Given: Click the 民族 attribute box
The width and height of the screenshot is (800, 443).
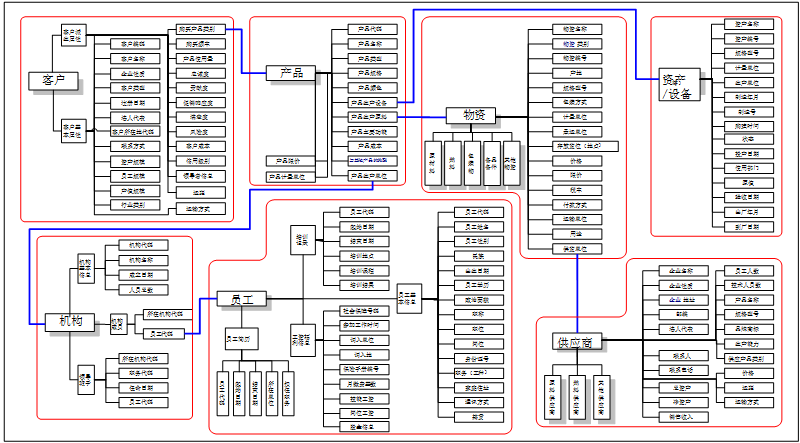Looking at the screenshot, I should (479, 256).
